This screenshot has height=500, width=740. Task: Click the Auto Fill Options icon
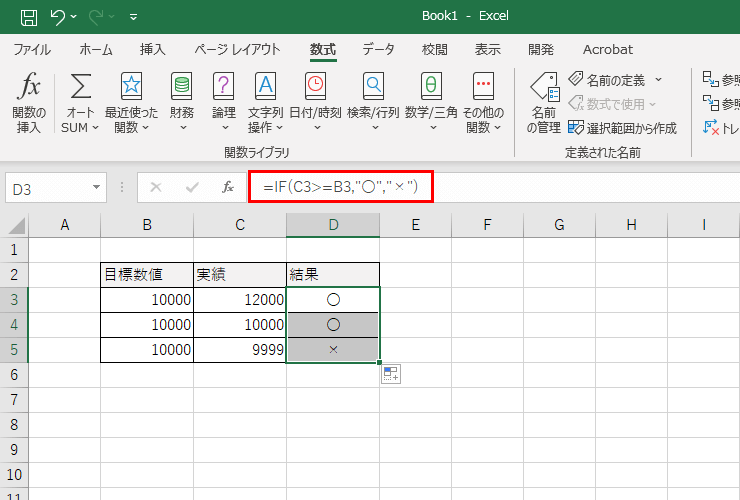point(391,374)
